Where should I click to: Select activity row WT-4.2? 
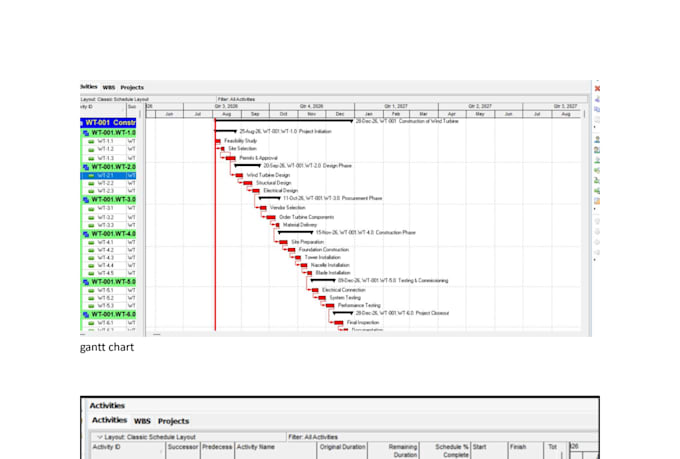click(109, 250)
